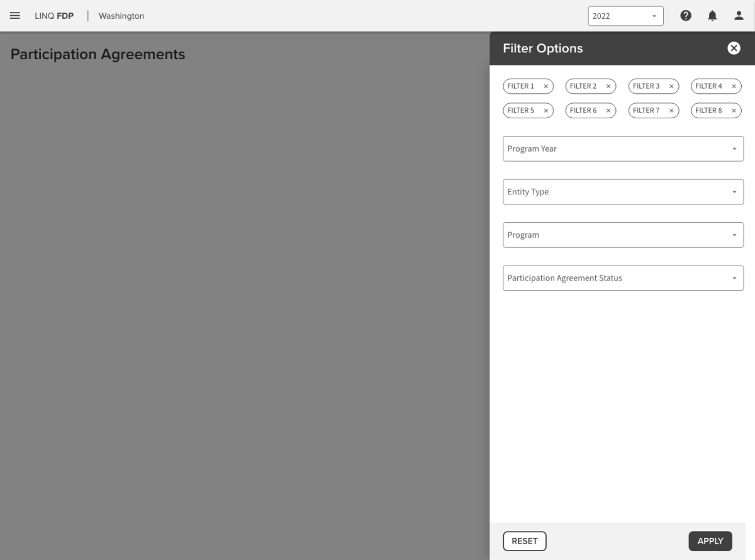
Task: Expand the Entity Type dropdown
Action: 623,192
